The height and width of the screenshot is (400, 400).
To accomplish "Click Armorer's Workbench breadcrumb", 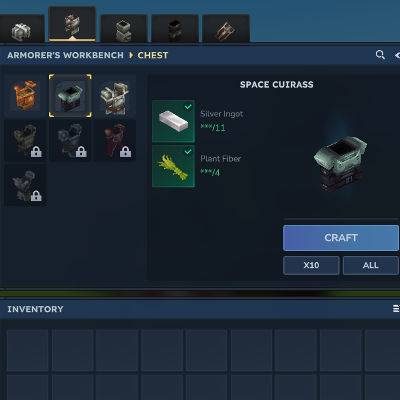I will tap(65, 55).
